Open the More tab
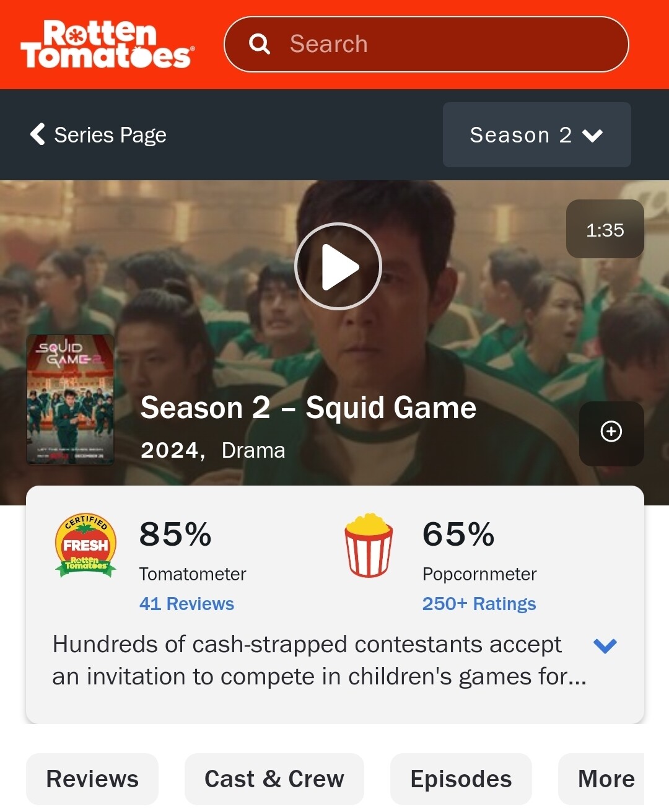This screenshot has height=812, width=669. [x=601, y=779]
